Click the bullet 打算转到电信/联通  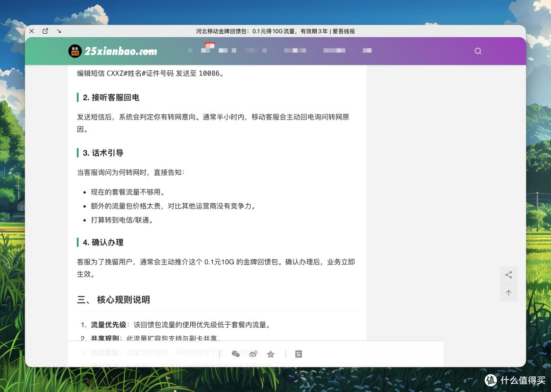[122, 220]
